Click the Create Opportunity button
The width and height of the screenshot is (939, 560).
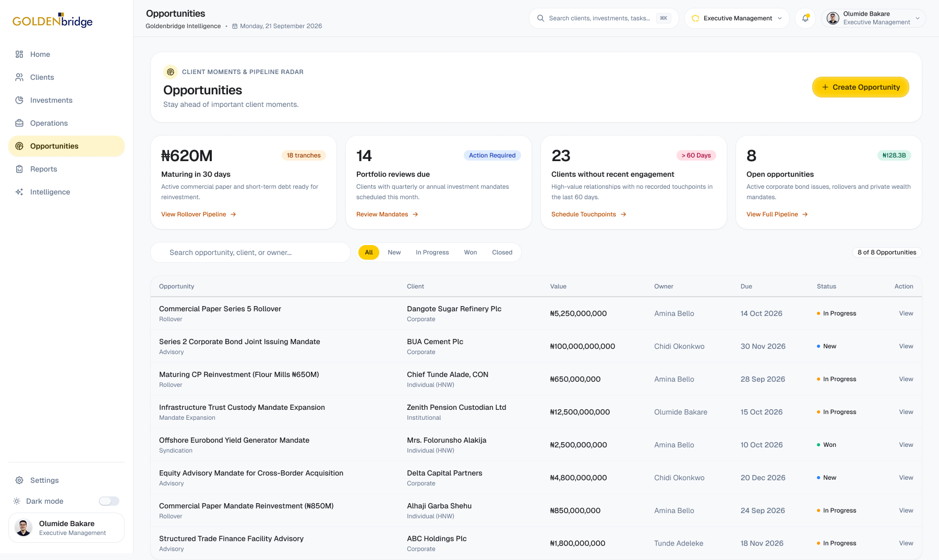(861, 87)
